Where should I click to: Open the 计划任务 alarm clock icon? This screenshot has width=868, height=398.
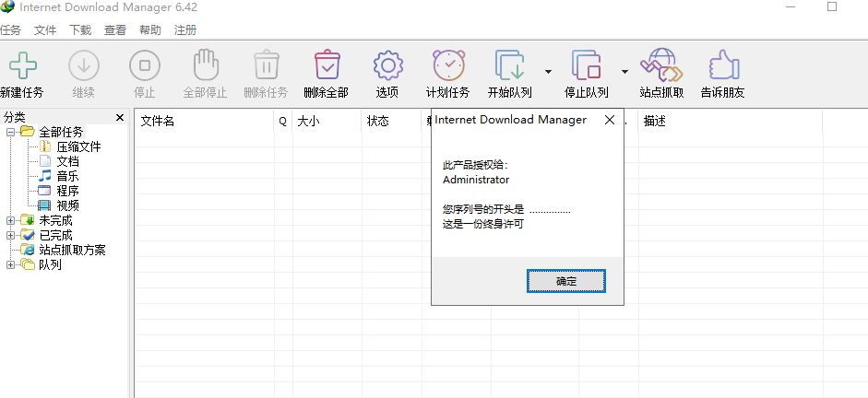pyautogui.click(x=448, y=65)
